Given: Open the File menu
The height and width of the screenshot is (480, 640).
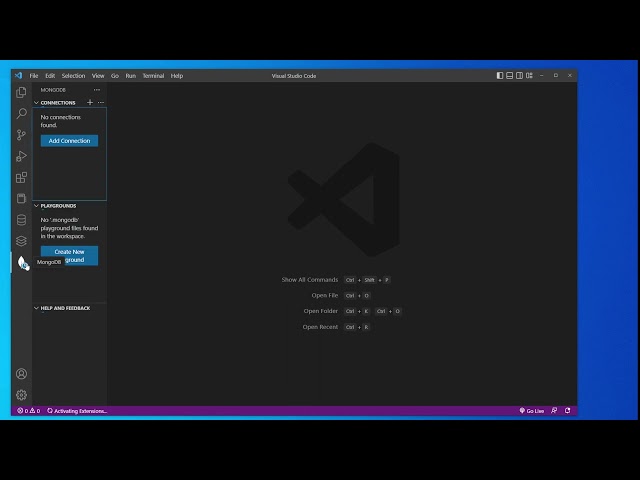Looking at the screenshot, I should click(34, 76).
